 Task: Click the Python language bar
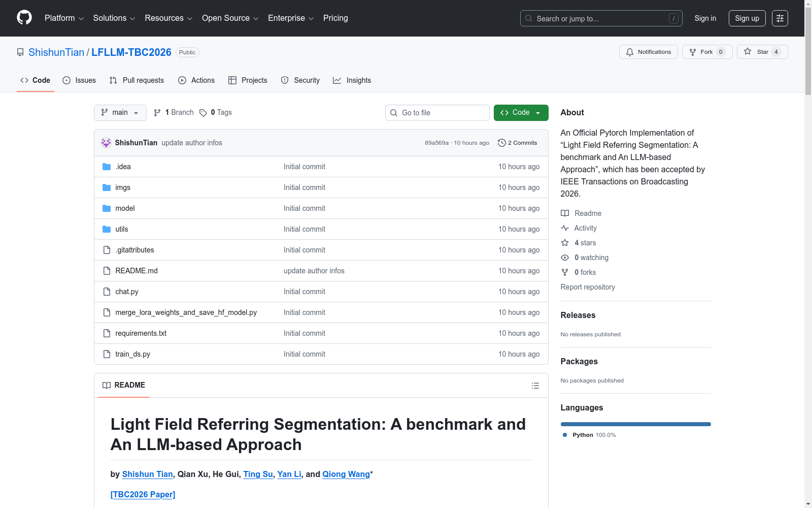click(636, 424)
